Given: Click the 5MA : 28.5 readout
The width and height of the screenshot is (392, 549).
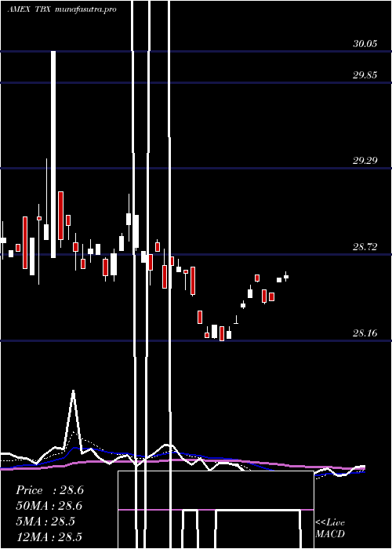Looking at the screenshot, I should pos(45,522).
